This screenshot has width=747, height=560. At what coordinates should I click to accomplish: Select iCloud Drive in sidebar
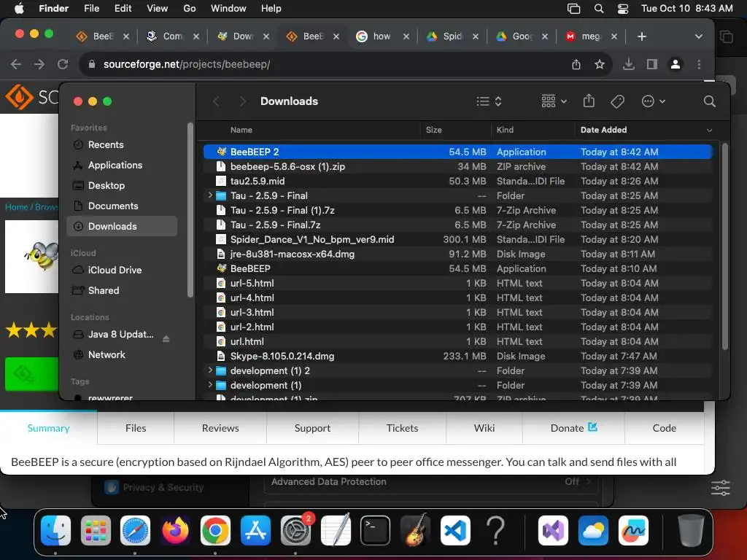[122, 270]
